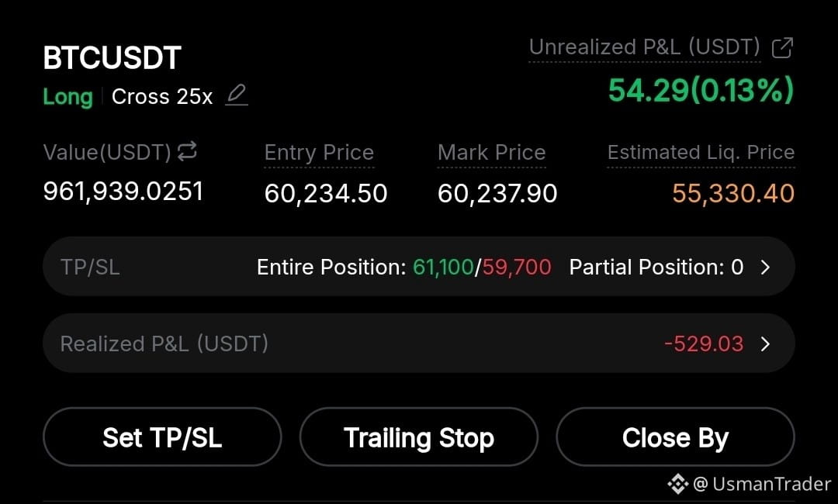Viewport: 838px width, 504px height.
Task: Click the Value(USDT) label
Action: click(x=107, y=153)
